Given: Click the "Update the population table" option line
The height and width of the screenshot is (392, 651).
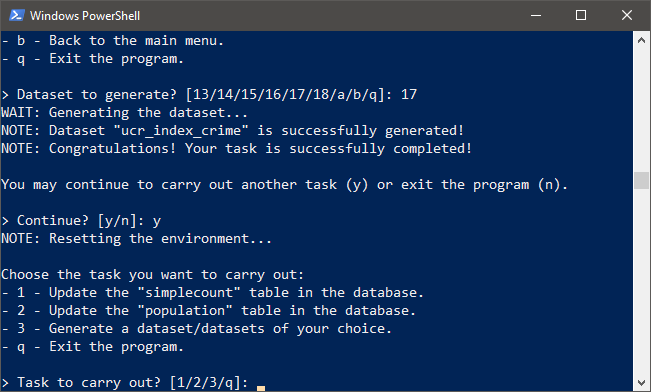Looking at the screenshot, I should click(x=208, y=311).
